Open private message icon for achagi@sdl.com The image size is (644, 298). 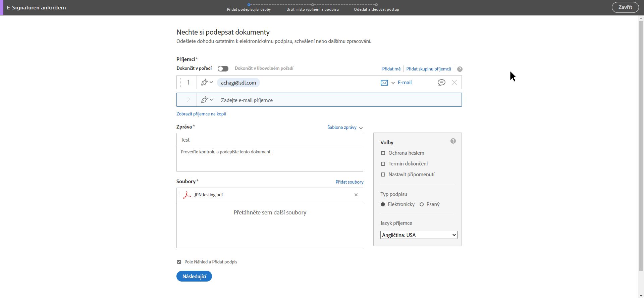click(441, 83)
